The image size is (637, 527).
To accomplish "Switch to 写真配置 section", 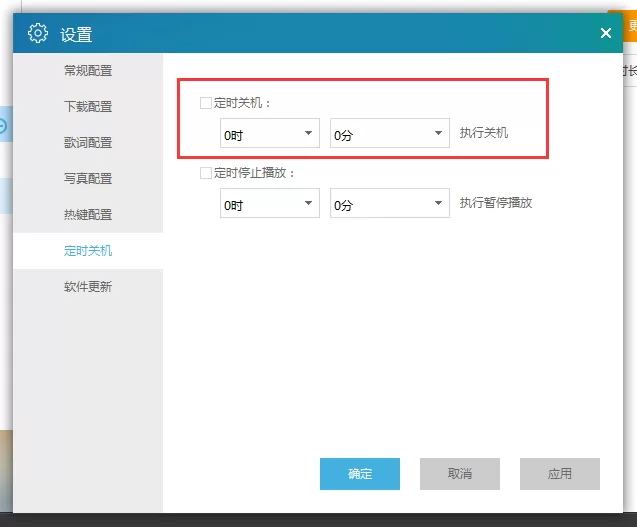I will [88, 178].
